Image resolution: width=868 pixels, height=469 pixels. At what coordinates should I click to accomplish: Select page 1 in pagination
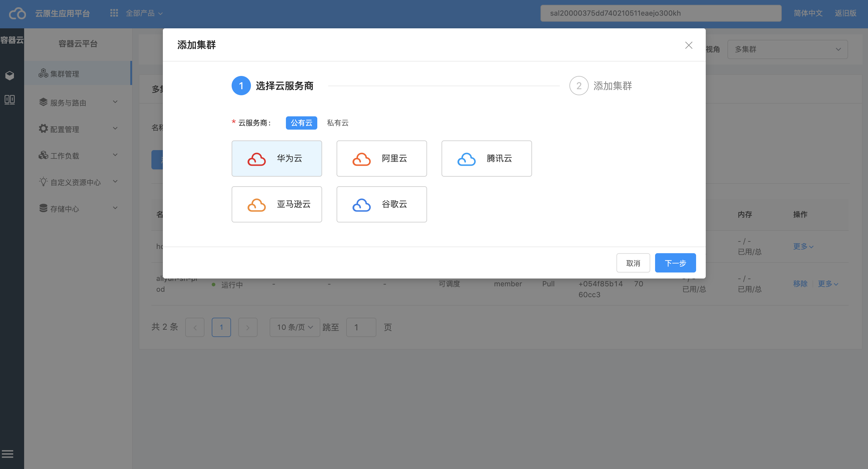[x=221, y=327]
